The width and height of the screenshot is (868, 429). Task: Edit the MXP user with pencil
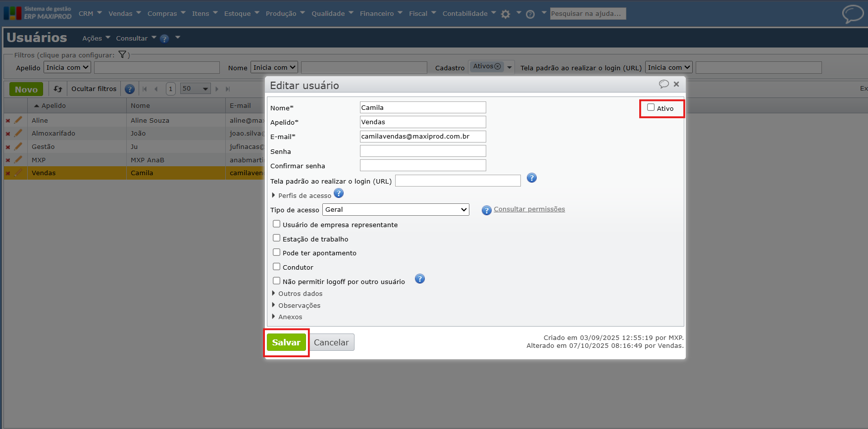[x=18, y=159]
